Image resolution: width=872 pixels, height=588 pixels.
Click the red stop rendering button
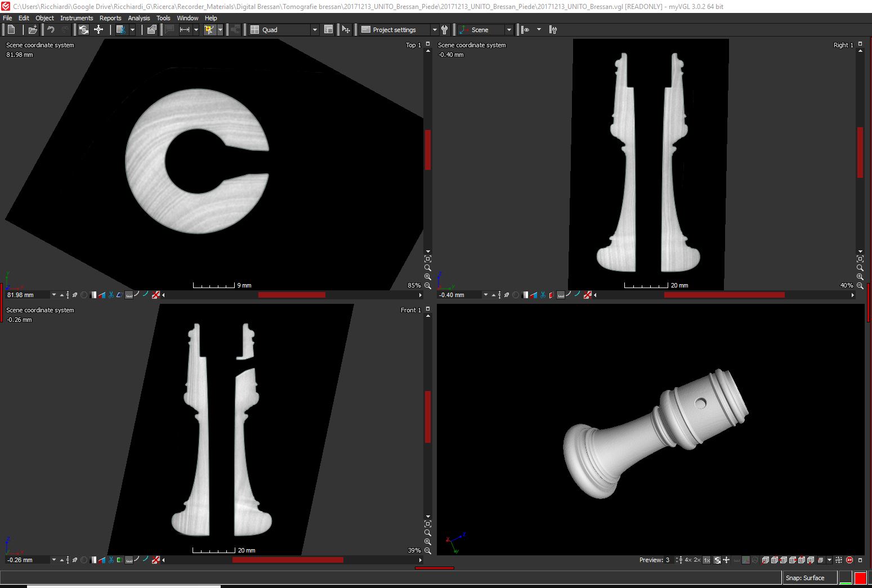(x=860, y=578)
